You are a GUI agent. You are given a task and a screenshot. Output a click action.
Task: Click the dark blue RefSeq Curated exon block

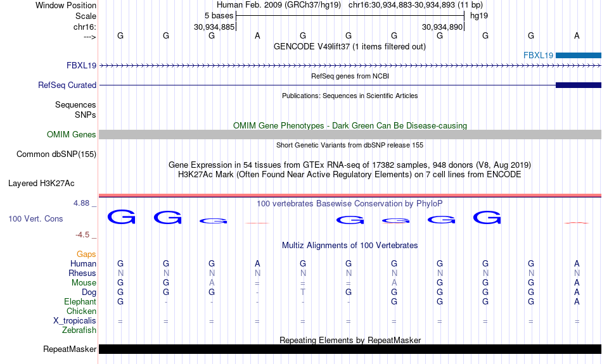point(579,85)
